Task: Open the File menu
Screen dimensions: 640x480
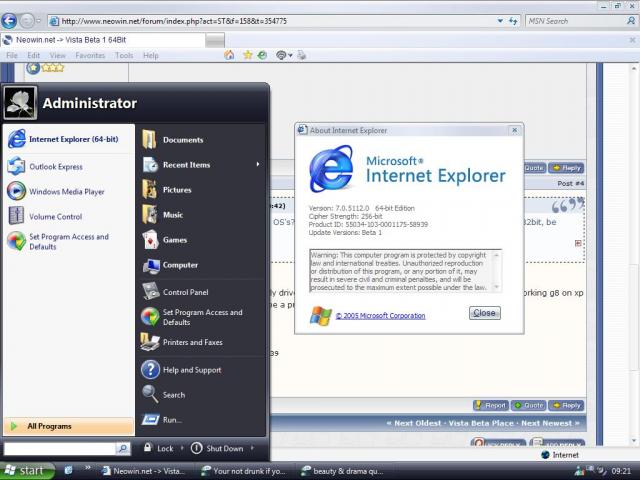Action: pyautogui.click(x=12, y=56)
